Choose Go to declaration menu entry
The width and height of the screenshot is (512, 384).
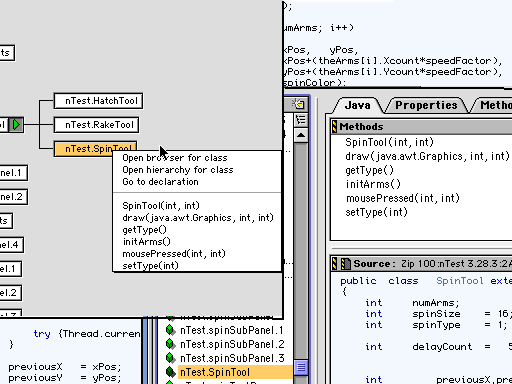(160, 182)
